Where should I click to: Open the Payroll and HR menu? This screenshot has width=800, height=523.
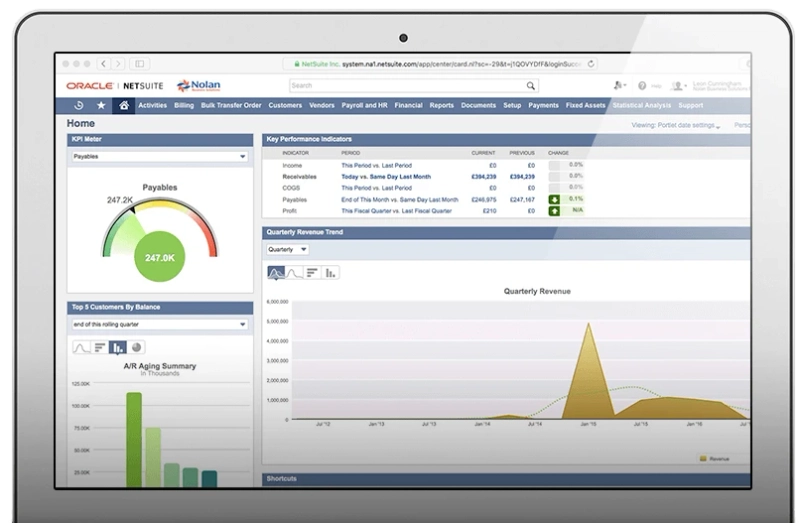364,106
